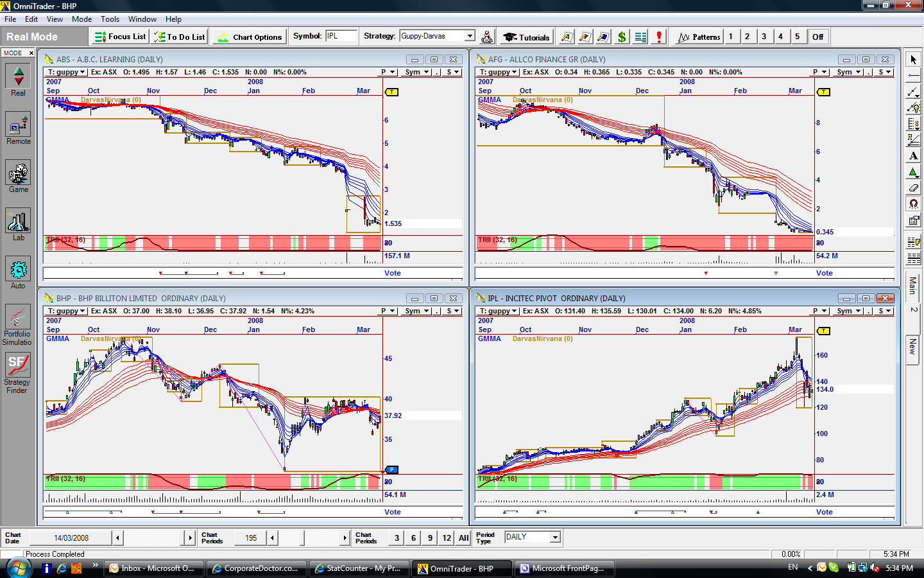Open Sym dropdown in ABS chart
The height and width of the screenshot is (578, 924).
[x=416, y=72]
